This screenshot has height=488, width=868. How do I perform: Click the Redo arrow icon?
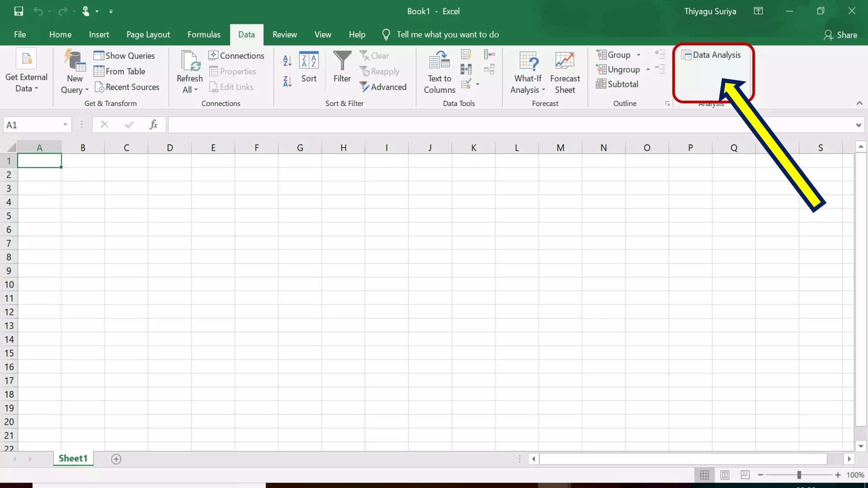coord(63,11)
